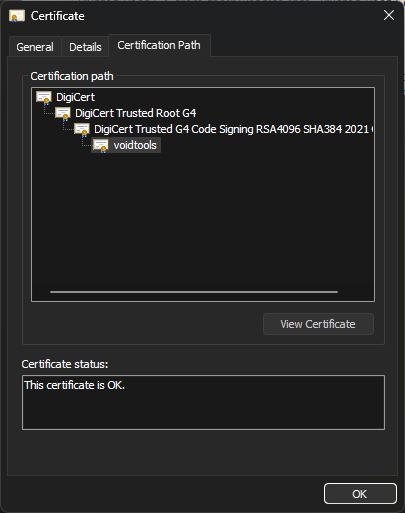The height and width of the screenshot is (513, 405).
Task: Click OK to dismiss the dialog
Action: pyautogui.click(x=360, y=494)
